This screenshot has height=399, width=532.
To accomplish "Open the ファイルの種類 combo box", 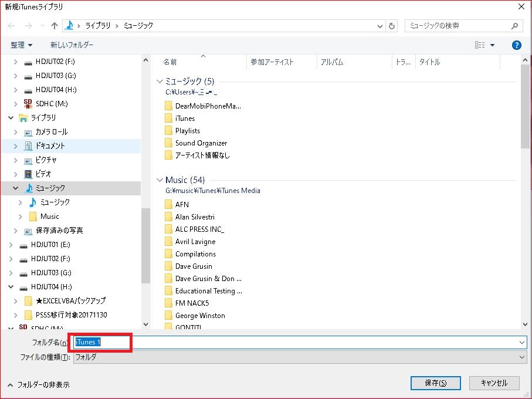I will tap(300, 357).
